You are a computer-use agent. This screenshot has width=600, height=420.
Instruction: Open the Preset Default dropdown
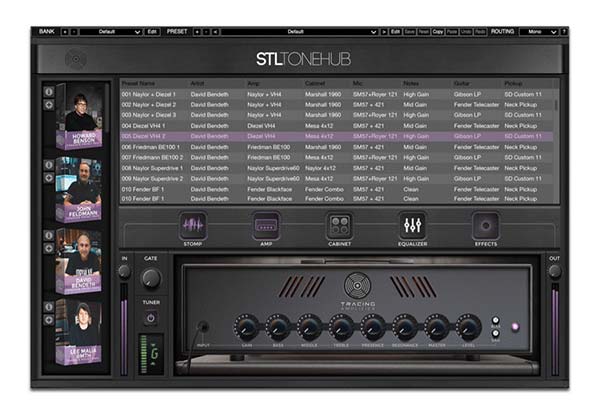(299, 32)
